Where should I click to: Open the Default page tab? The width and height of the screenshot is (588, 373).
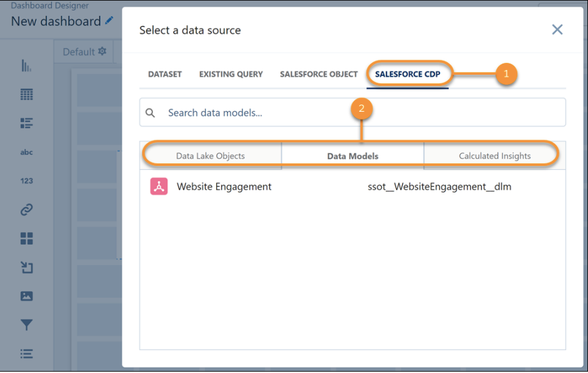(79, 52)
